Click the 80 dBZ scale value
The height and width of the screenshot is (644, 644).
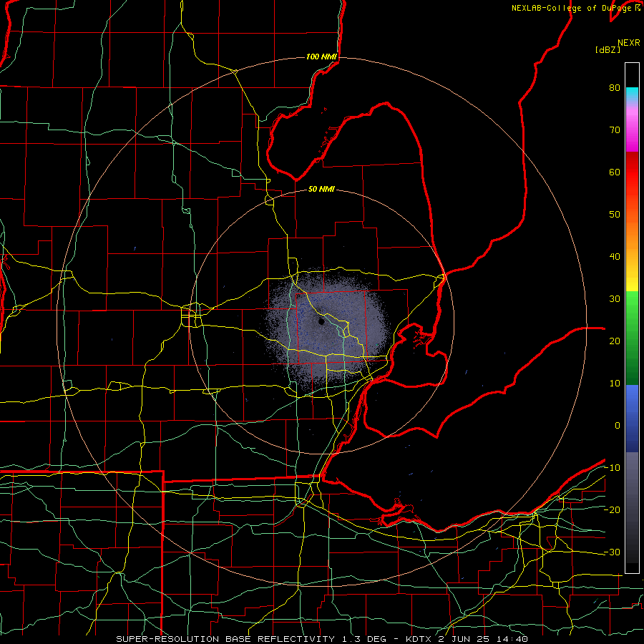click(x=615, y=88)
